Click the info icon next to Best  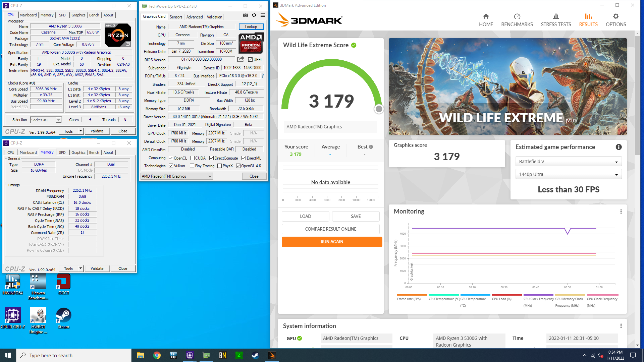point(371,147)
